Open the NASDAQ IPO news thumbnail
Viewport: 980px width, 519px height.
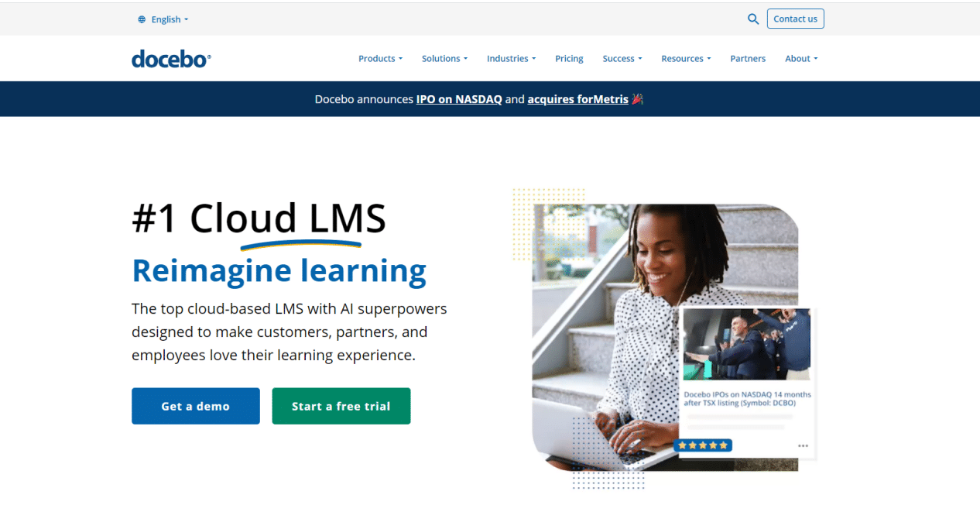747,345
